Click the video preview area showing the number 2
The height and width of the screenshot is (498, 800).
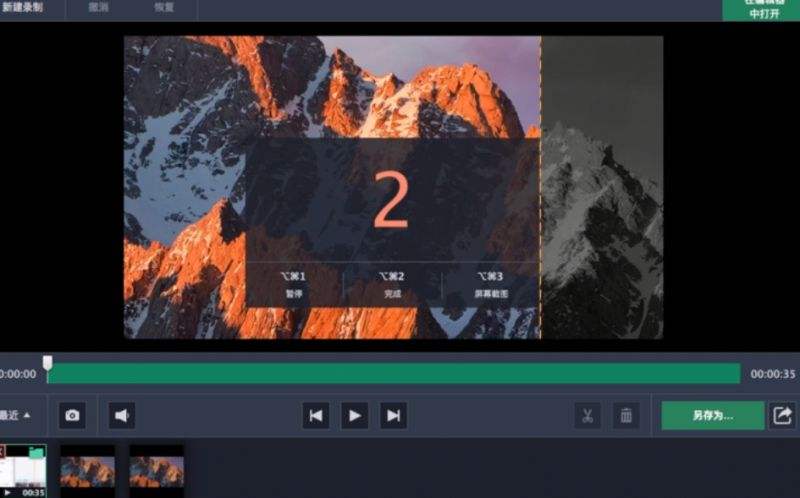(x=393, y=187)
